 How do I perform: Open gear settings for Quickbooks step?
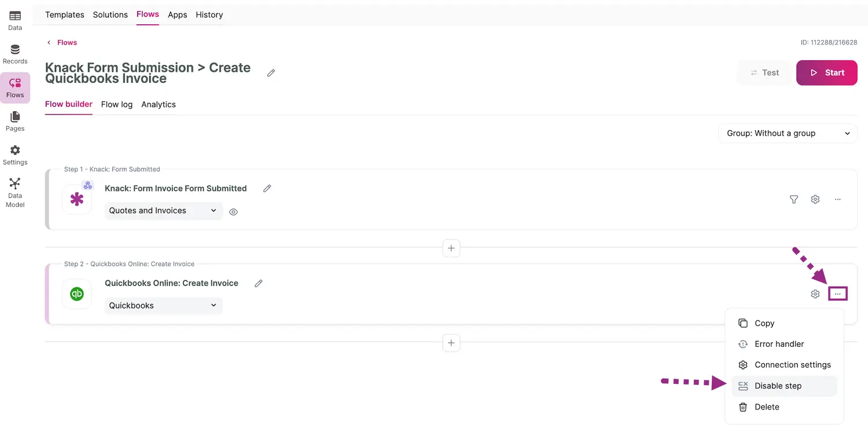(x=815, y=294)
